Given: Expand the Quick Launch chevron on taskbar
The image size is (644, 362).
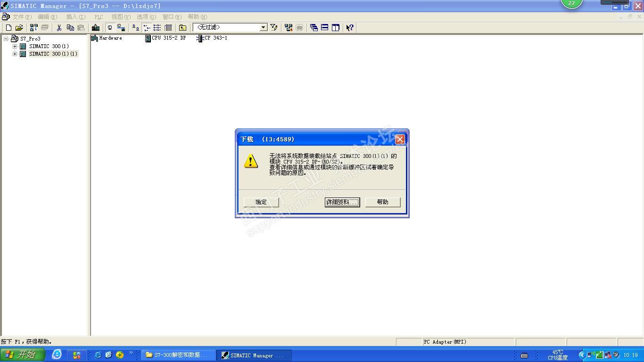Looking at the screenshot, I should [x=131, y=352].
